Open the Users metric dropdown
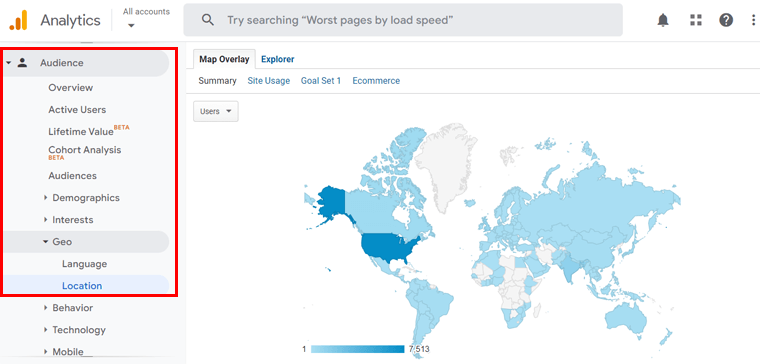The image size is (760, 364). (216, 111)
